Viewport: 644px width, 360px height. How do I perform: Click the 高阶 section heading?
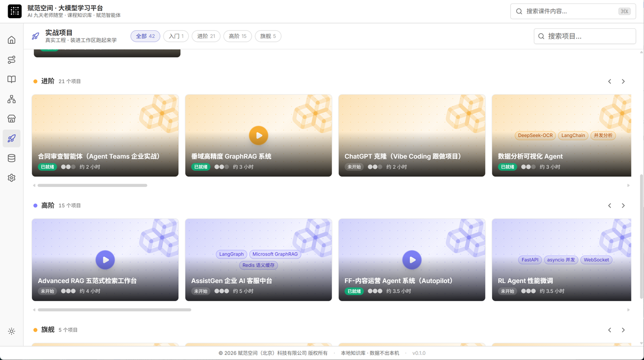[x=48, y=205]
